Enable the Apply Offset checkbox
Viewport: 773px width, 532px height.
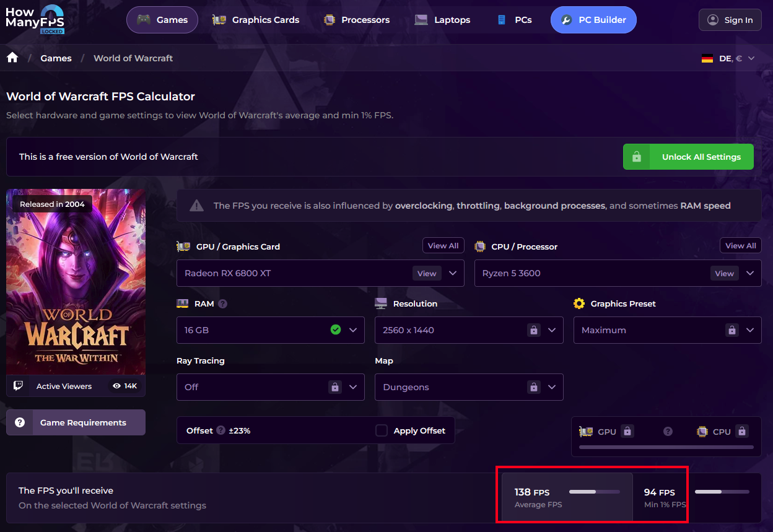(382, 430)
